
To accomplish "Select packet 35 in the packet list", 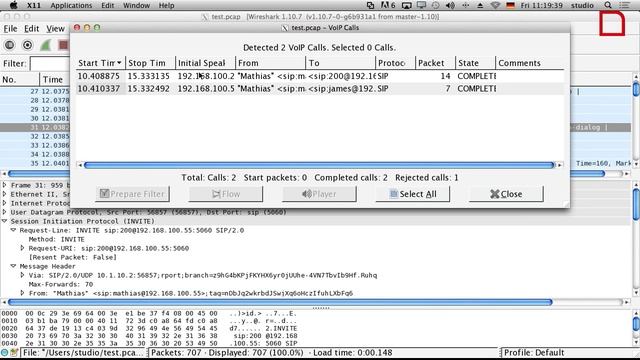I will [x=35, y=163].
